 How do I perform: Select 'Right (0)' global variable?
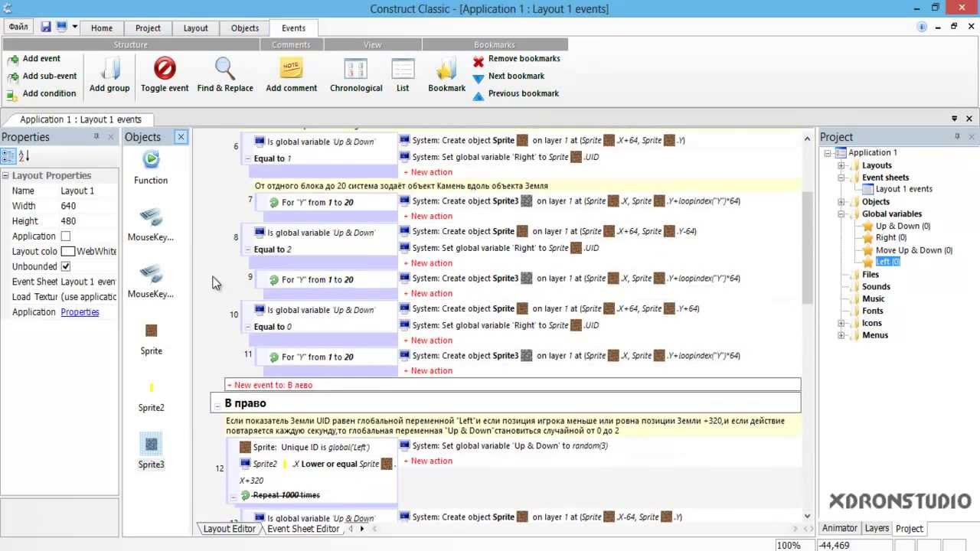(891, 238)
